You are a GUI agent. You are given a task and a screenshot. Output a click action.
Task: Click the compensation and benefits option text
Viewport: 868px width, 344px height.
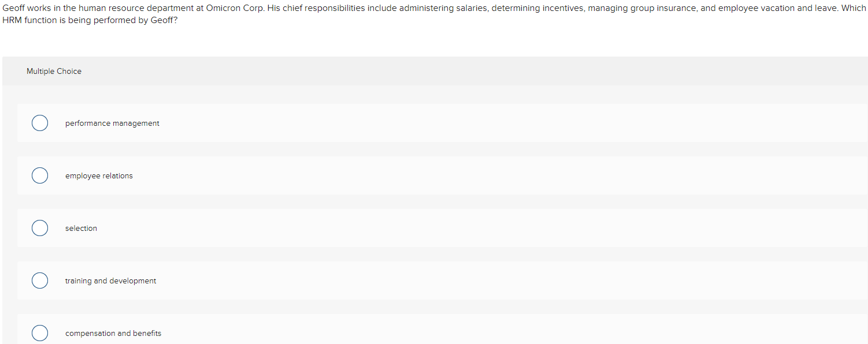(x=113, y=333)
